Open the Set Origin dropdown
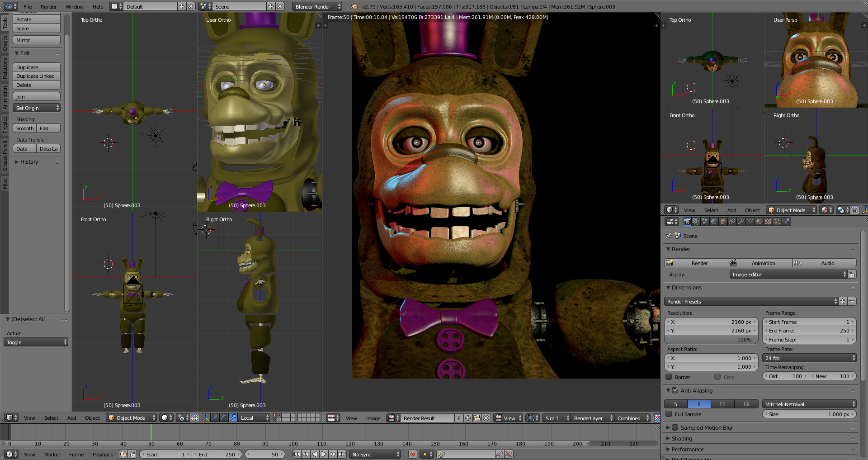Viewport: 868px width, 460px height. pos(37,108)
